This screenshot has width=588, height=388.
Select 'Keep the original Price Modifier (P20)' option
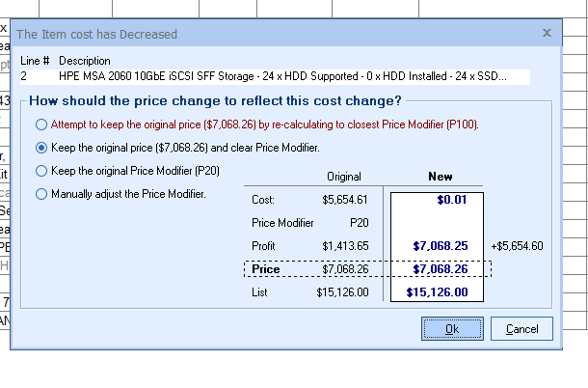tap(40, 171)
